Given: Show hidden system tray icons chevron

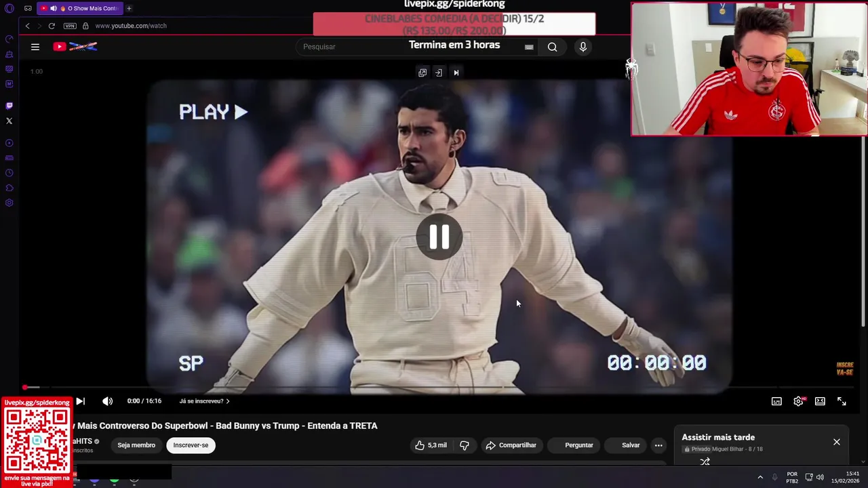Looking at the screenshot, I should pos(760,478).
